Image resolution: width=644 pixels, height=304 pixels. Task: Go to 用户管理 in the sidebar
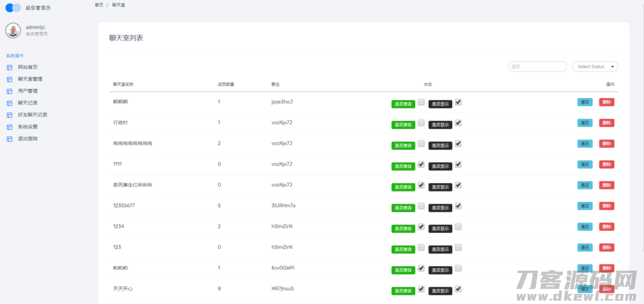click(28, 91)
